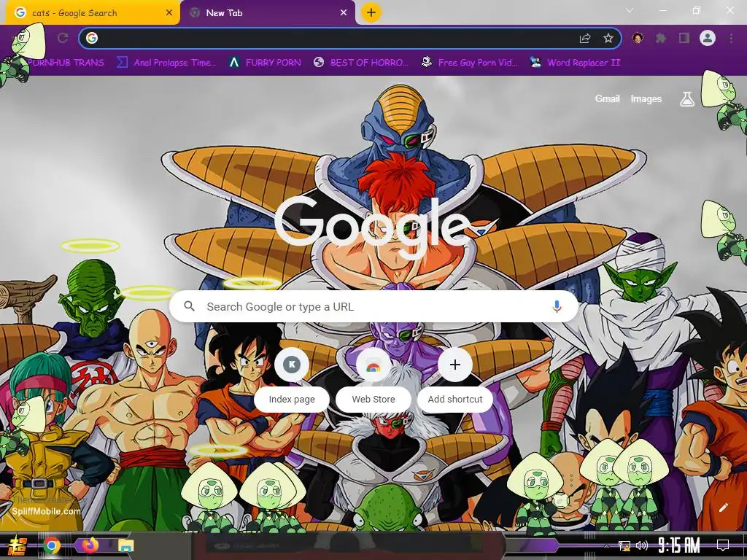This screenshot has width=747, height=560.
Task: Select the New Tab tab
Action: [267, 13]
